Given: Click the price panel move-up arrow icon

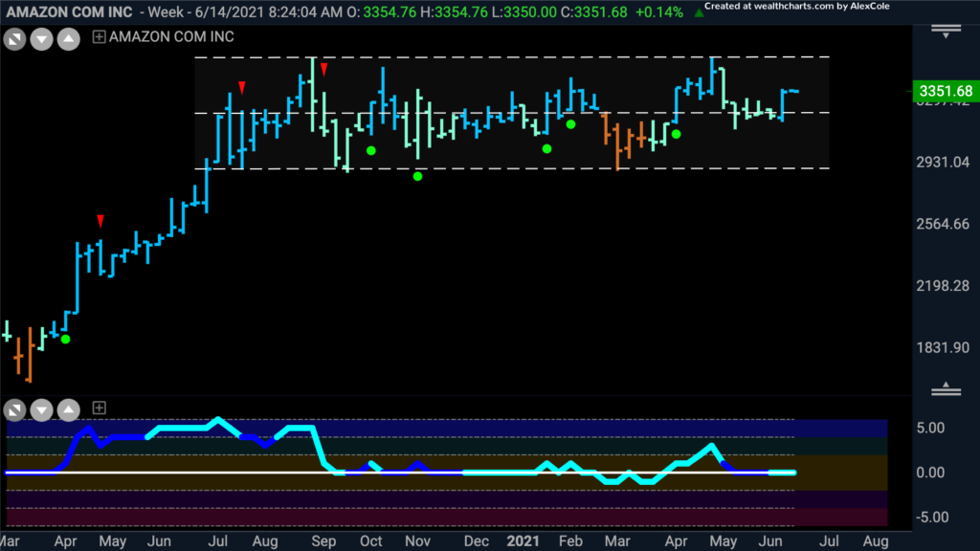Looking at the screenshot, I should [x=69, y=40].
